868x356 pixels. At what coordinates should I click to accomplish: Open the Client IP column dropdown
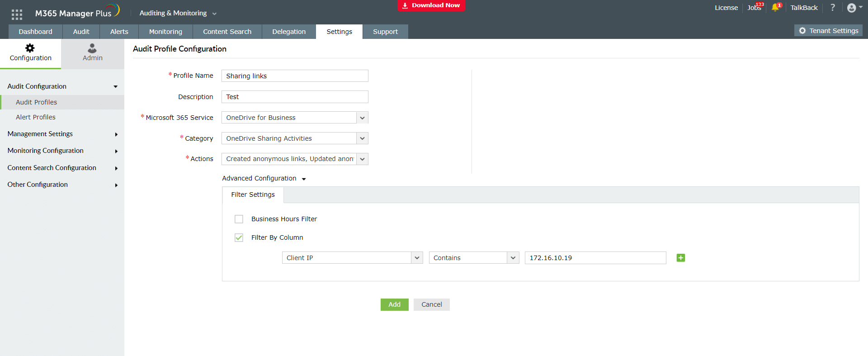352,258
